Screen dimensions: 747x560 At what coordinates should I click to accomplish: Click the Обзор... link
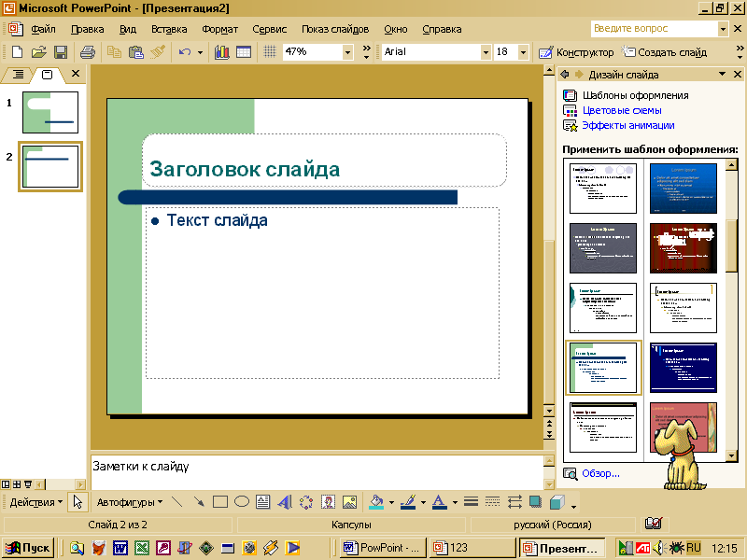click(600, 473)
